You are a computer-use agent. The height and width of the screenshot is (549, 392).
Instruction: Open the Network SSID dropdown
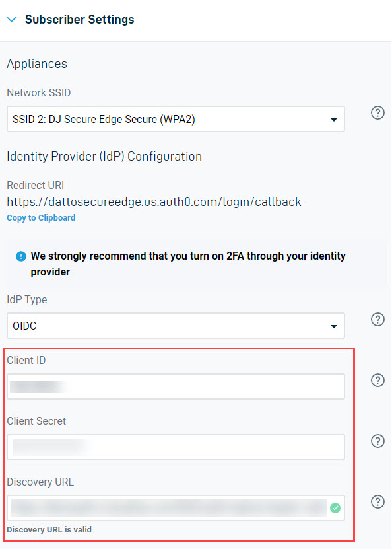point(176,119)
